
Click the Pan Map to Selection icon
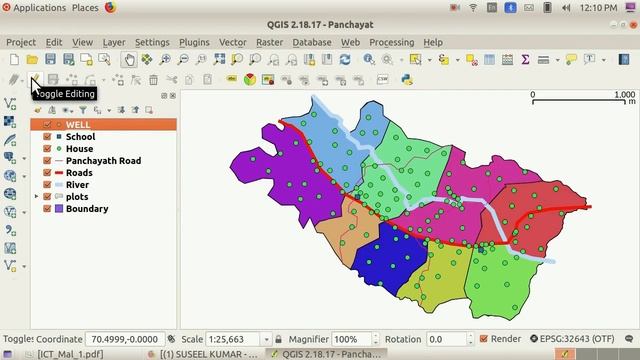(147, 60)
